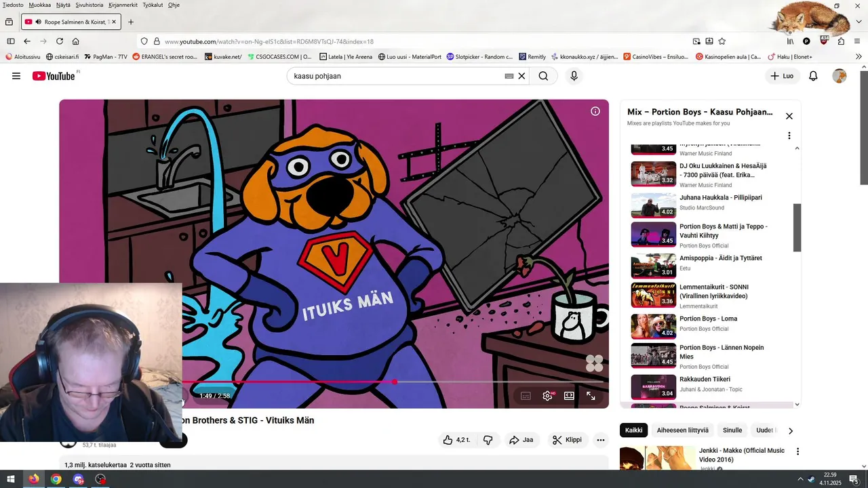Close the Mix playlist panel
The width and height of the screenshot is (868, 488).
[x=789, y=116]
